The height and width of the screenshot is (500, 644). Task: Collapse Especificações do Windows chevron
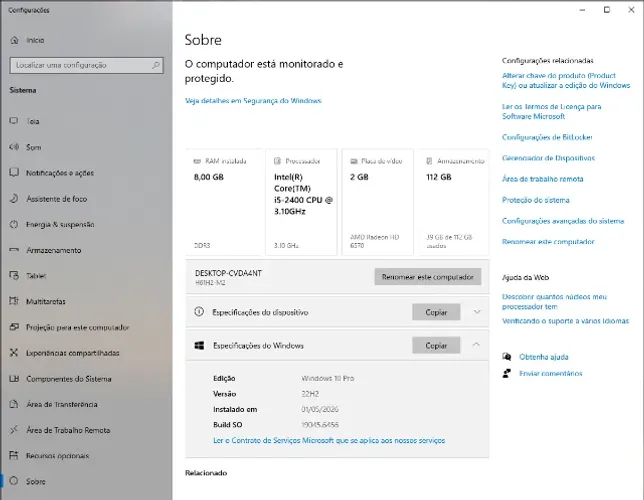coord(476,345)
